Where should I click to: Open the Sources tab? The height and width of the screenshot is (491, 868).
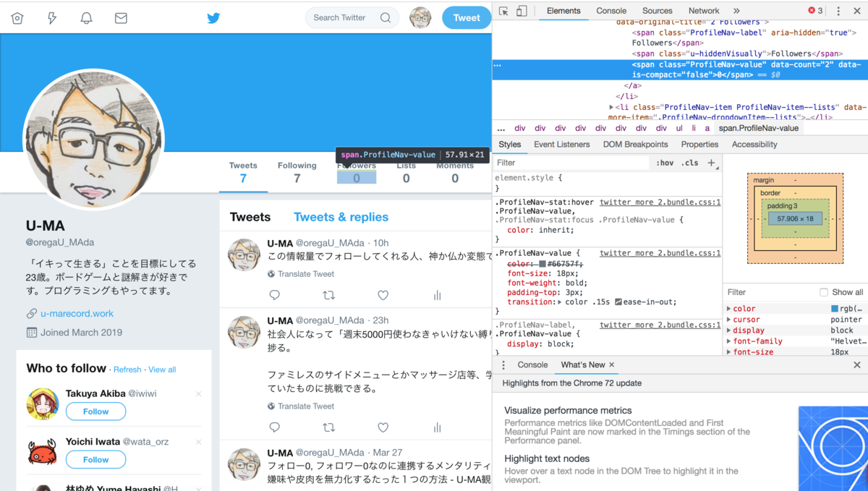[x=658, y=11]
